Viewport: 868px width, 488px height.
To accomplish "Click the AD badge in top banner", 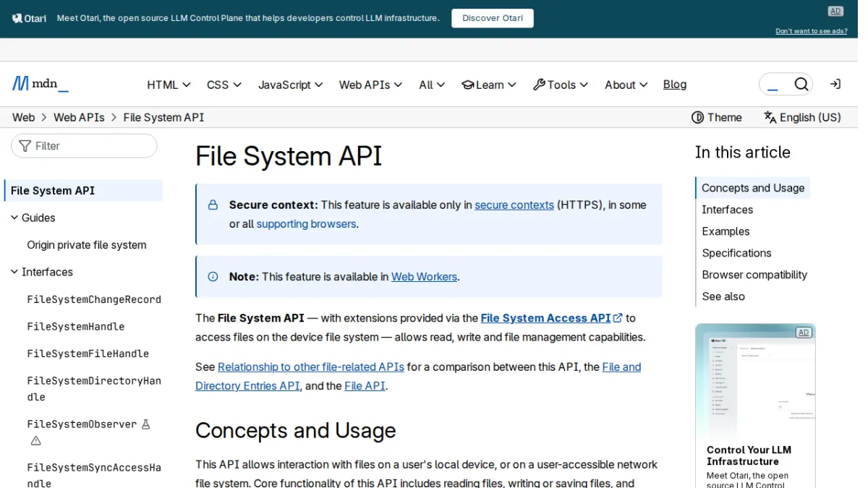I will [x=835, y=11].
